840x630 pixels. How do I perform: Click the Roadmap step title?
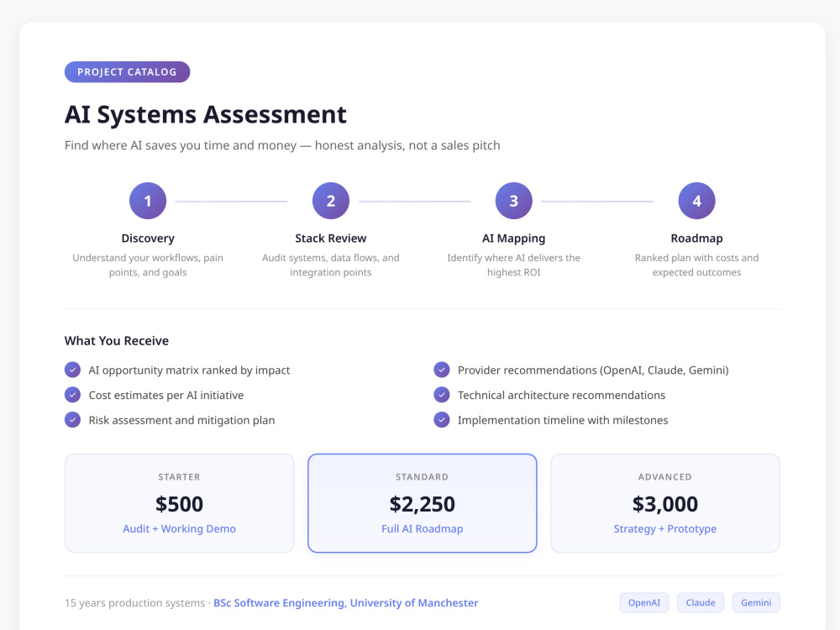(696, 239)
